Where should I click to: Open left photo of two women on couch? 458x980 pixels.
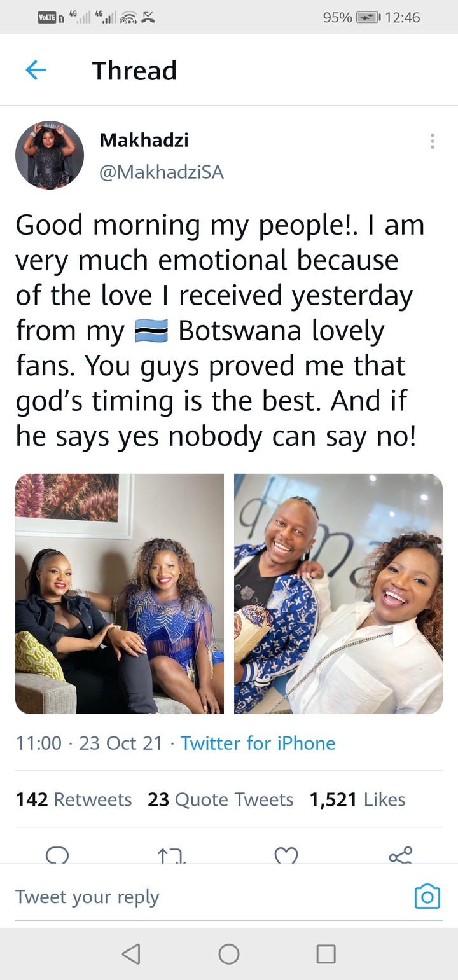point(120,594)
